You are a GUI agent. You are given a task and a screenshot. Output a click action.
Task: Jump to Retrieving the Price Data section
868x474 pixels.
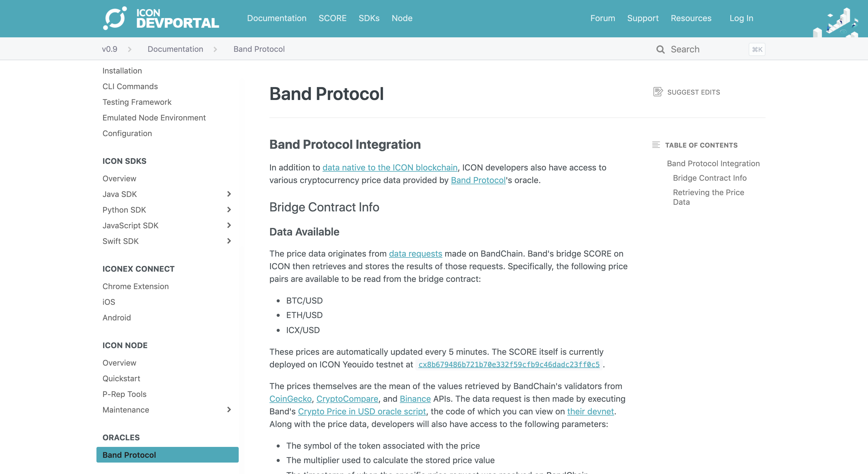click(x=708, y=197)
